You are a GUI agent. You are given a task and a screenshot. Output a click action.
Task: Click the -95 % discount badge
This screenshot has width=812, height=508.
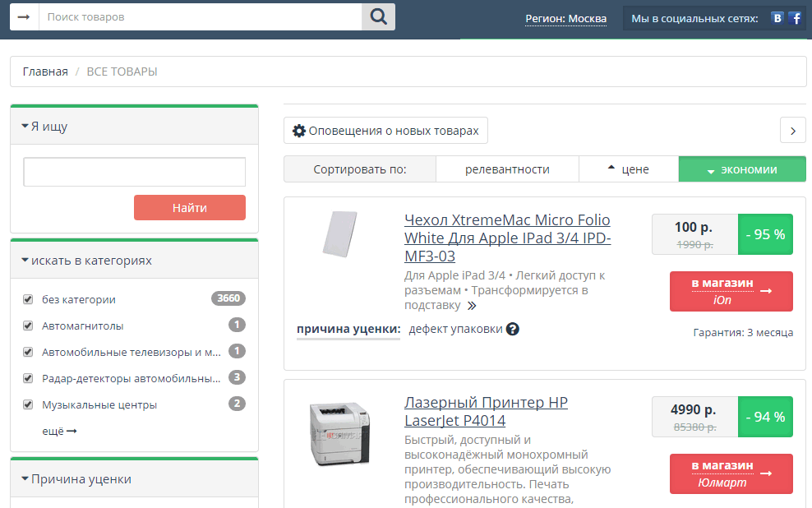765,234
